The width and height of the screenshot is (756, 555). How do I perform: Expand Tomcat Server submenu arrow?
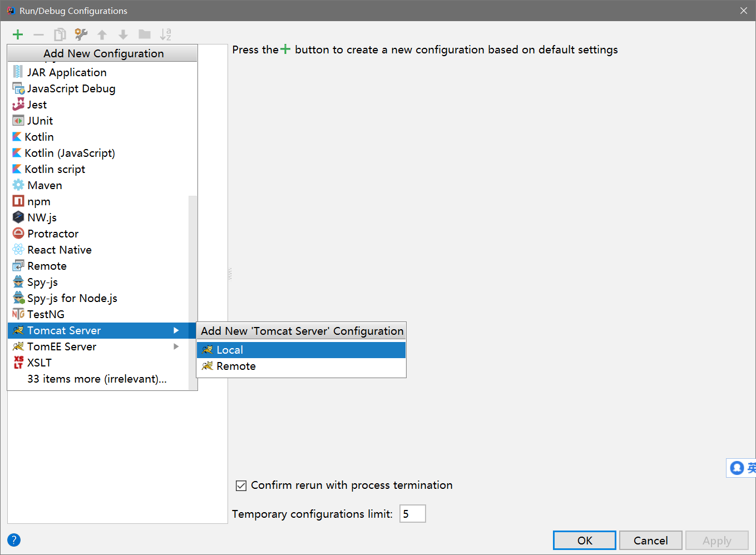click(x=176, y=330)
